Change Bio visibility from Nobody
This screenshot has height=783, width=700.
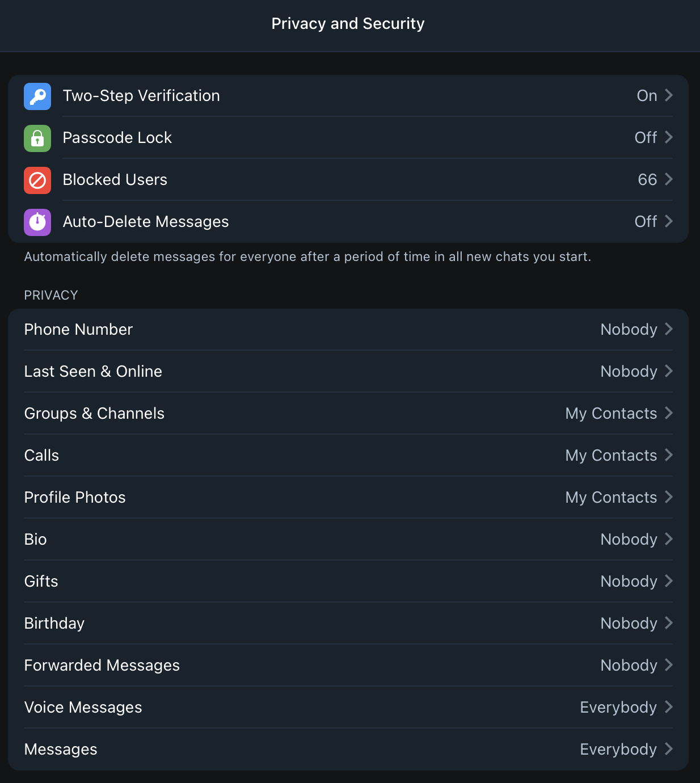tap(629, 540)
